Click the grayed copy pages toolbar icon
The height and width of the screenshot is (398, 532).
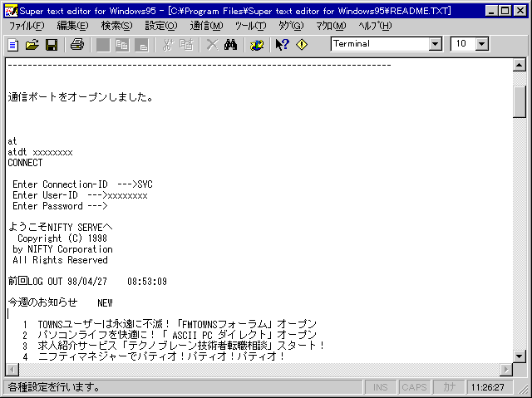(122, 45)
